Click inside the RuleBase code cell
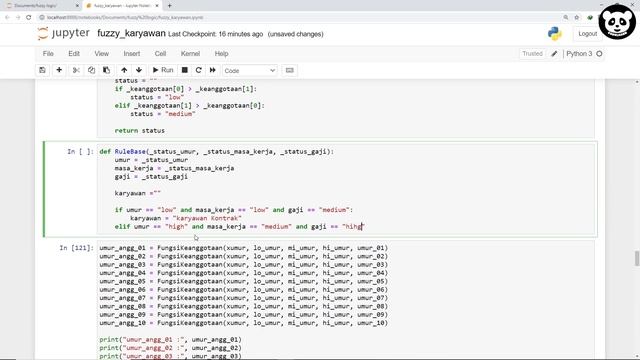Image resolution: width=640 pixels, height=360 pixels. (347, 189)
